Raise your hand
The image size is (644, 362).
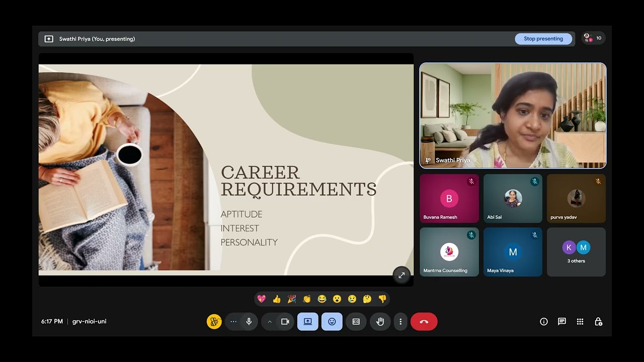pyautogui.click(x=380, y=322)
